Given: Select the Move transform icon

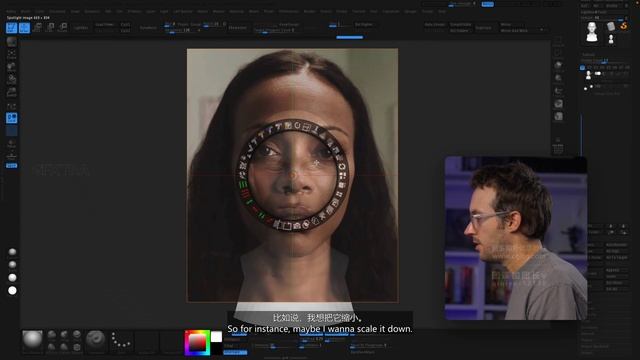Looking at the screenshot, I should (x=37, y=28).
